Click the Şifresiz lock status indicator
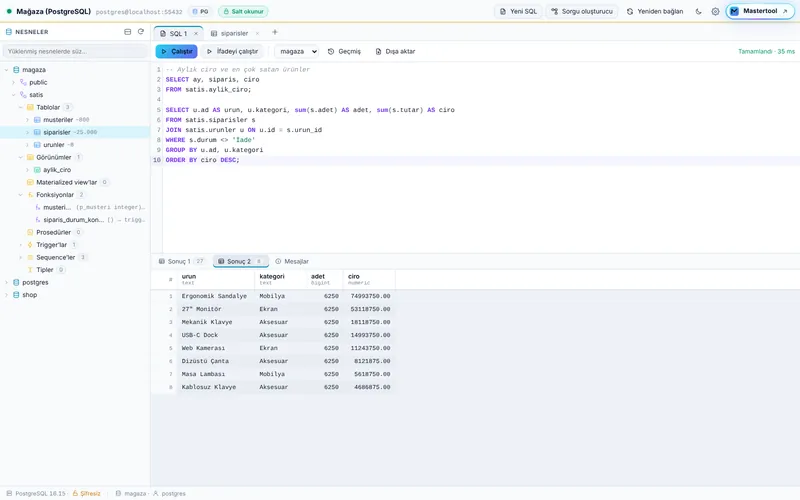 click(86, 493)
